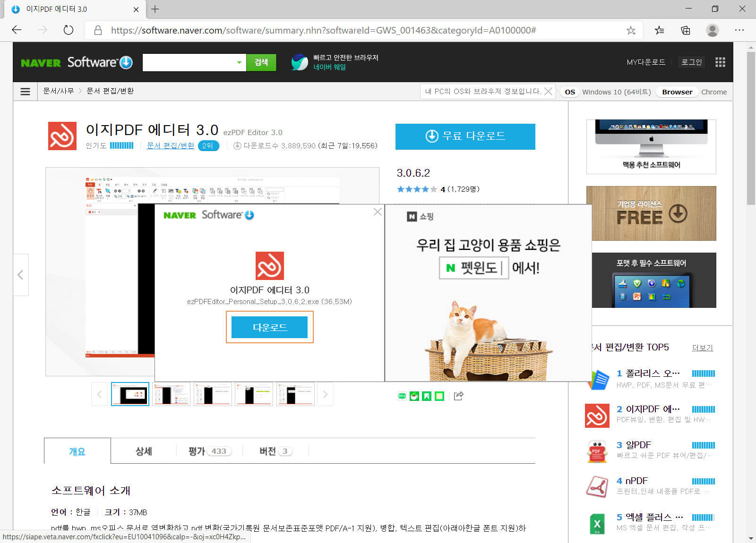Close the download popup dialog

coord(378,212)
